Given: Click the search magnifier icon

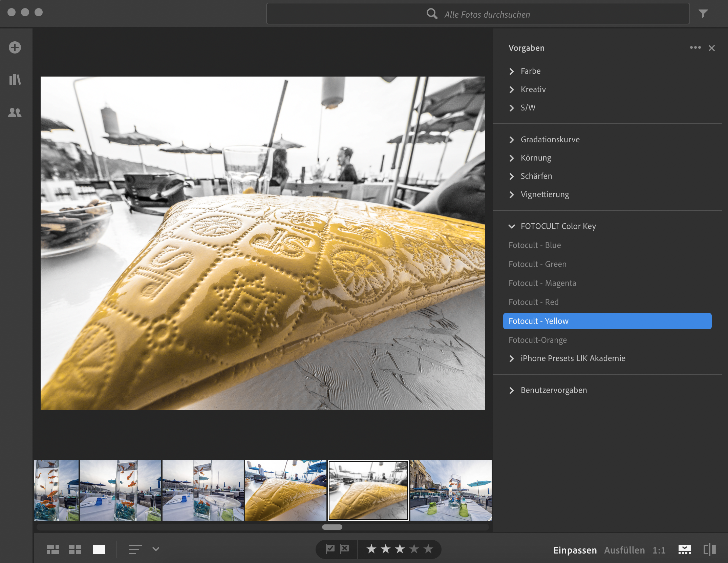Looking at the screenshot, I should (x=432, y=14).
